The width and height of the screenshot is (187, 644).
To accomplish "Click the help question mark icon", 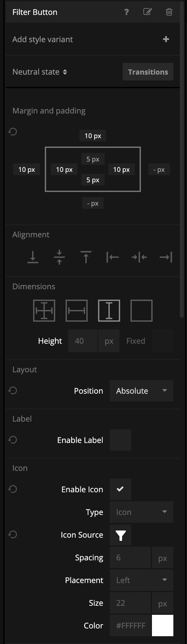I will pyautogui.click(x=126, y=12).
